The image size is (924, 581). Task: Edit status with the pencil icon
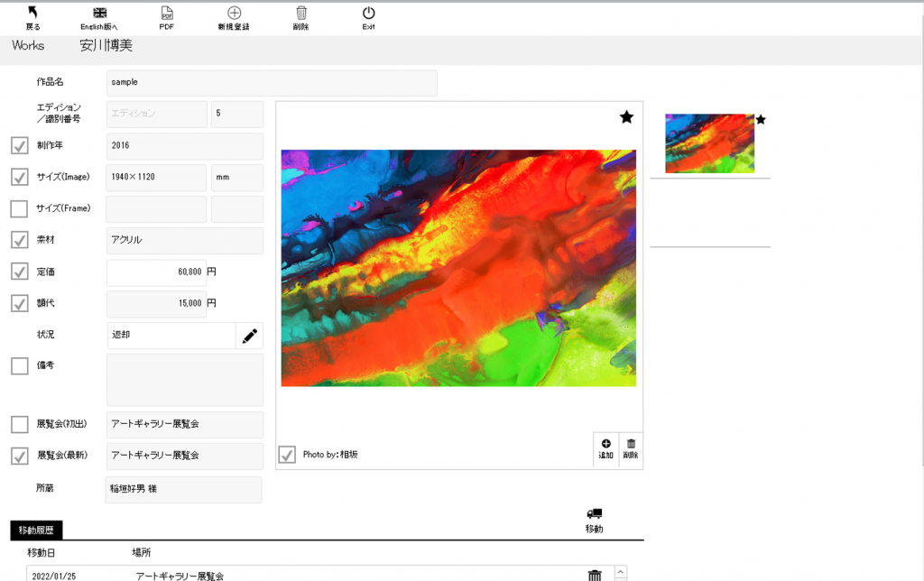point(249,336)
